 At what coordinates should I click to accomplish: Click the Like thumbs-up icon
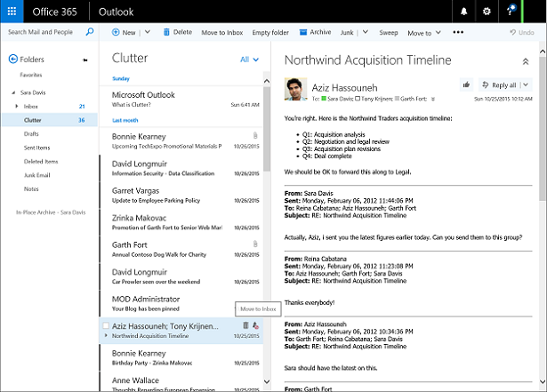point(466,84)
